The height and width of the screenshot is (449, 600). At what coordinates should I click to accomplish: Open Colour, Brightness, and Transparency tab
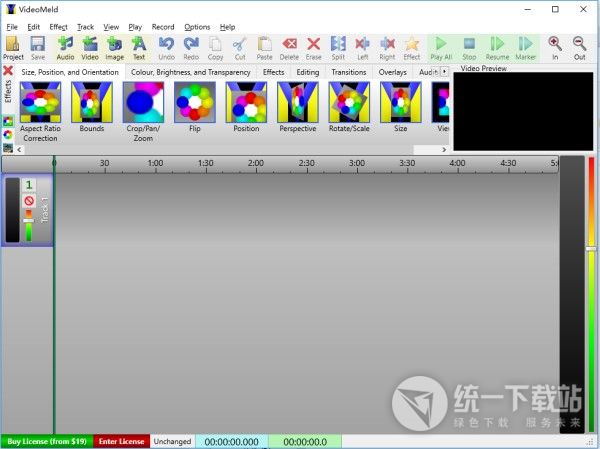190,72
